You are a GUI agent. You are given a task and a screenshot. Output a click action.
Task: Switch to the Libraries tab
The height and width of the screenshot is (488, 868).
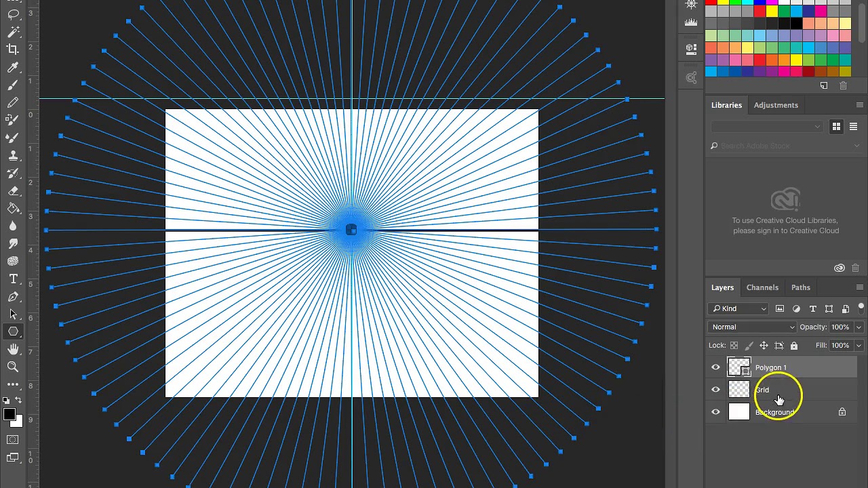tap(726, 105)
